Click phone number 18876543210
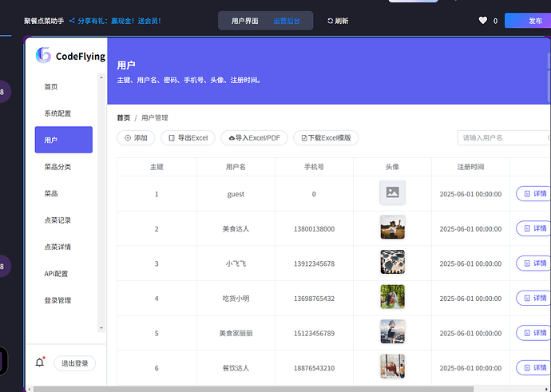This screenshot has height=392, width=551. pyautogui.click(x=314, y=368)
